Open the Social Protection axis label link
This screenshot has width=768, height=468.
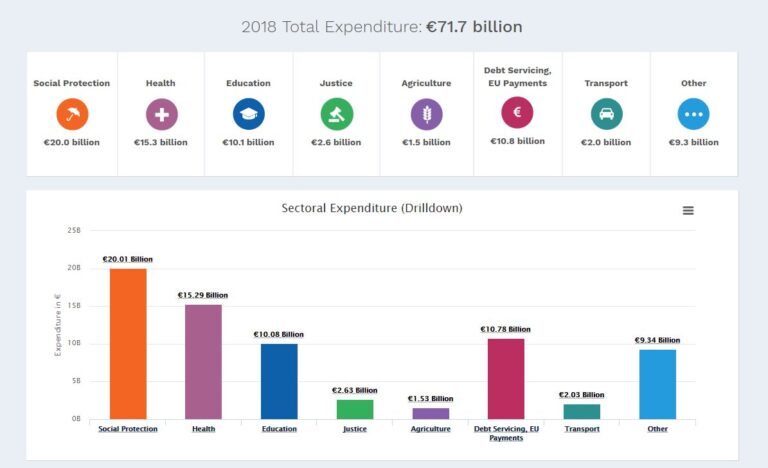point(127,429)
